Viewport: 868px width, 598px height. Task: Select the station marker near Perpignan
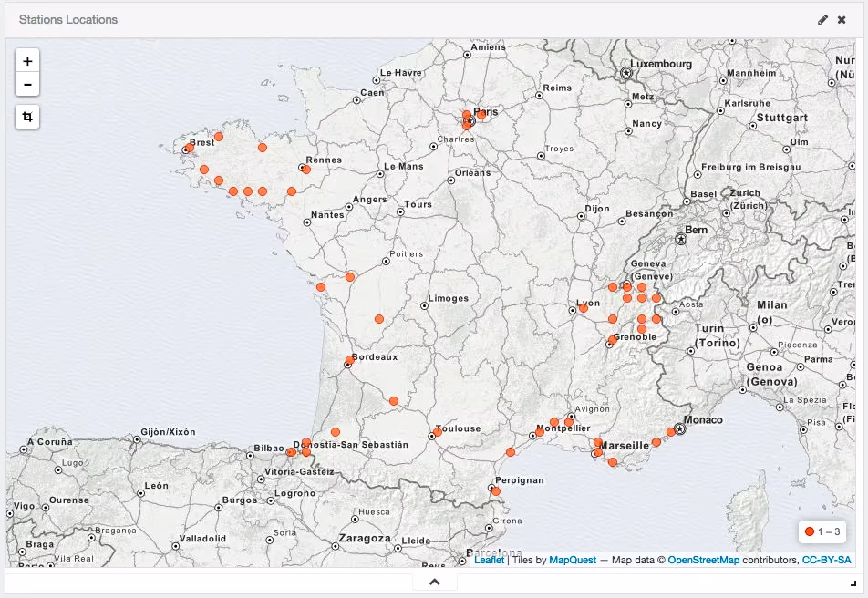(496, 490)
